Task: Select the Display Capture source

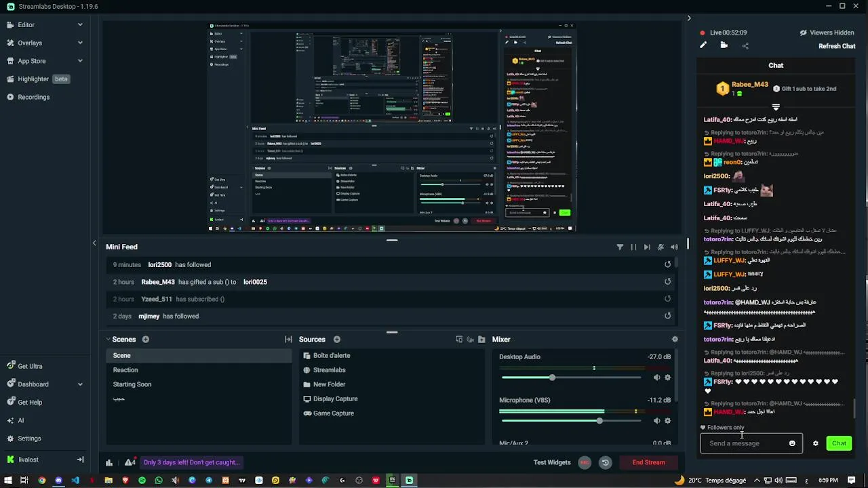Action: click(393, 399)
